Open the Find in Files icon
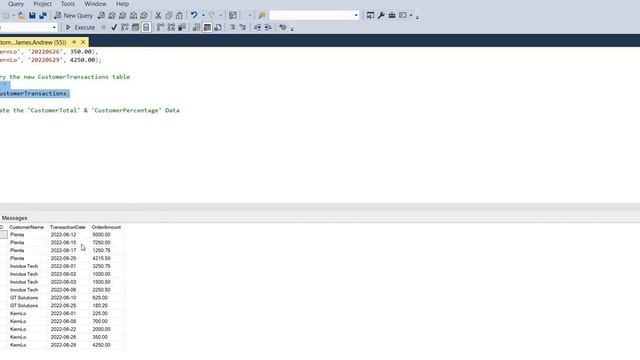This screenshot has height=360, width=640. (262, 16)
